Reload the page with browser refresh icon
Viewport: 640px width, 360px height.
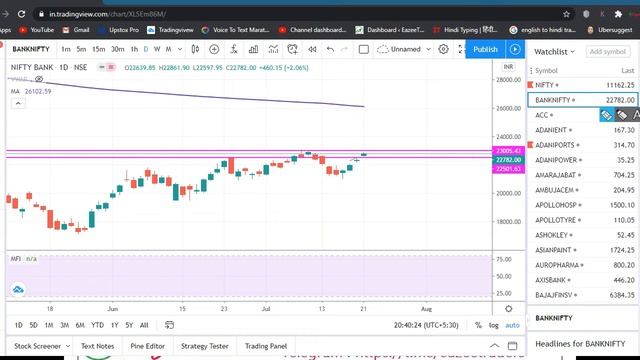point(21,14)
